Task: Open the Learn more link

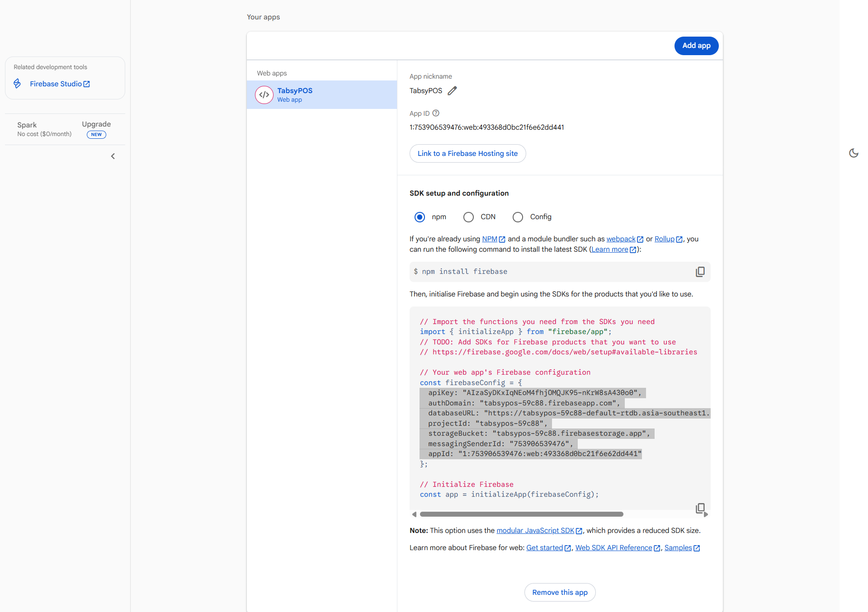Action: 613,250
